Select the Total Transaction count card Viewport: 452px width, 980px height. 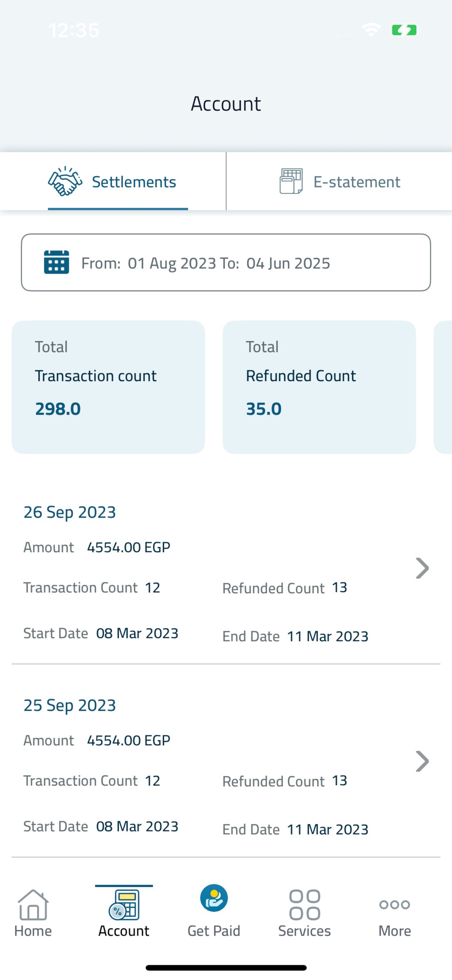pos(108,387)
